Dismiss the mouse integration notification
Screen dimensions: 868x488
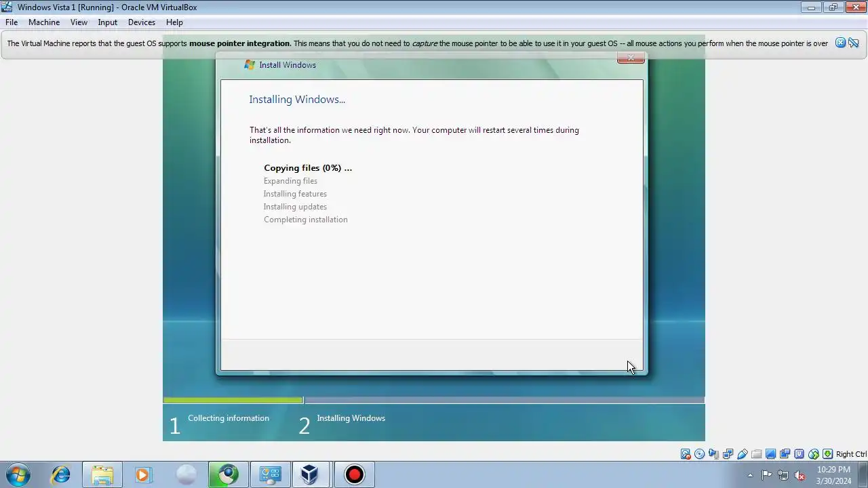coord(840,43)
